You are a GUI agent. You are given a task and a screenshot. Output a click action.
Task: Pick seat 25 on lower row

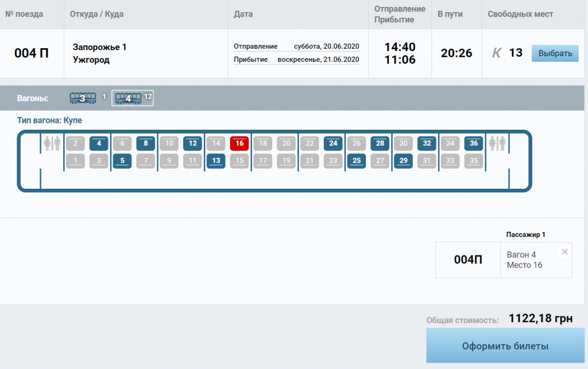(x=357, y=161)
